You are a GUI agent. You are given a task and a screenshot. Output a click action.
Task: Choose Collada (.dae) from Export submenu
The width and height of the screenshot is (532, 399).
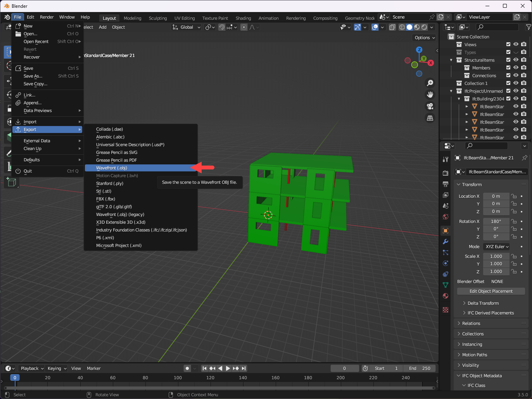click(x=141, y=129)
